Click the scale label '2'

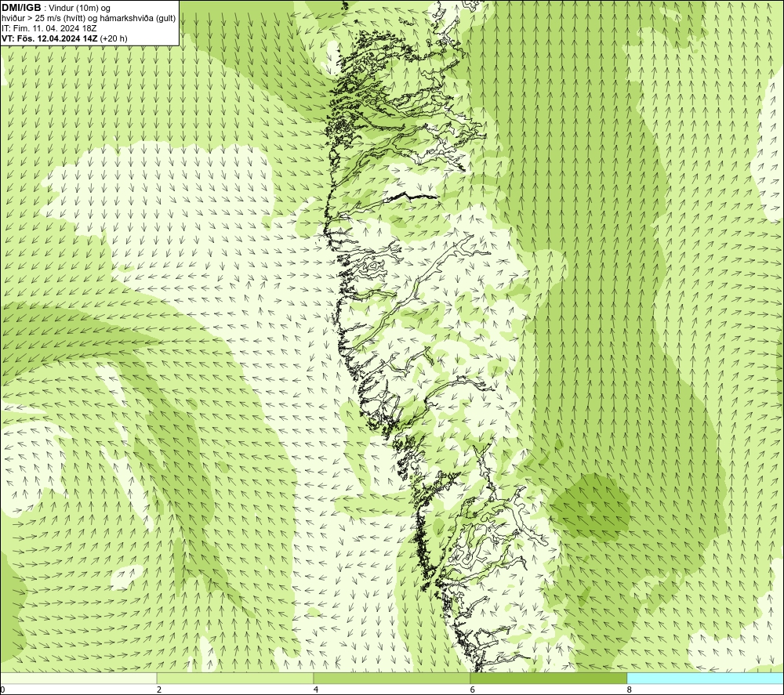(158, 690)
